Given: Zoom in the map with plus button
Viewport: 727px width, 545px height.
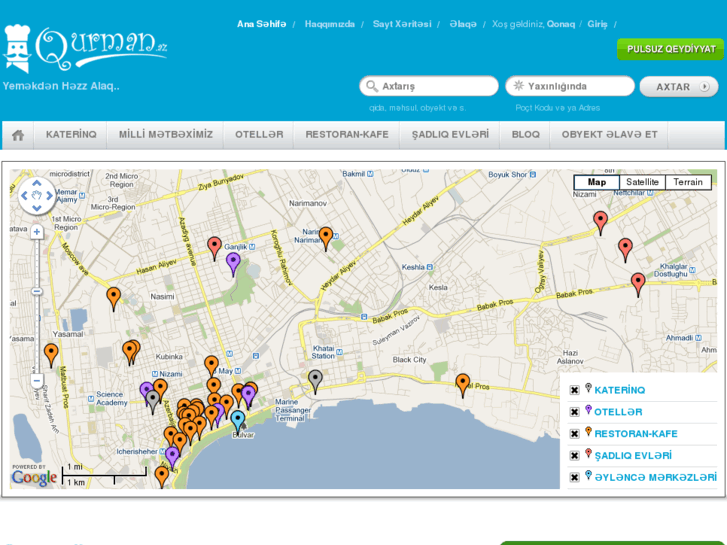Looking at the screenshot, I should click(x=37, y=232).
